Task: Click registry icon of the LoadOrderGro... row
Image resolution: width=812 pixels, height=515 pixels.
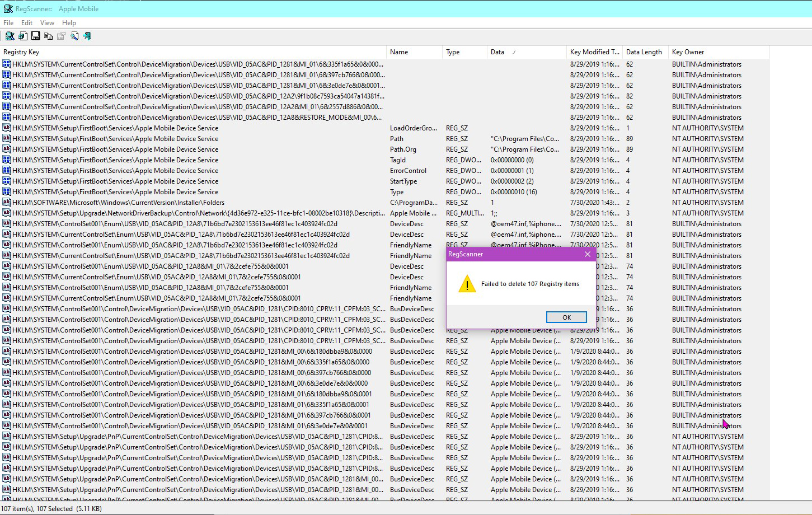Action: 7,128
